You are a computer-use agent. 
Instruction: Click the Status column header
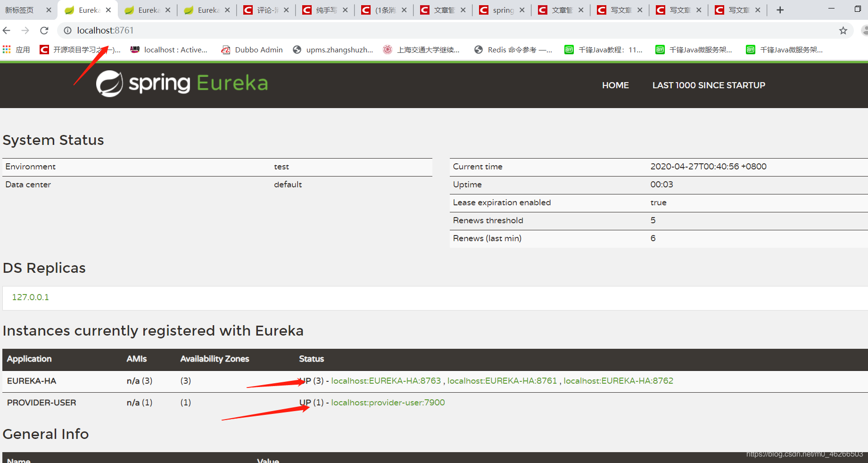(x=312, y=359)
